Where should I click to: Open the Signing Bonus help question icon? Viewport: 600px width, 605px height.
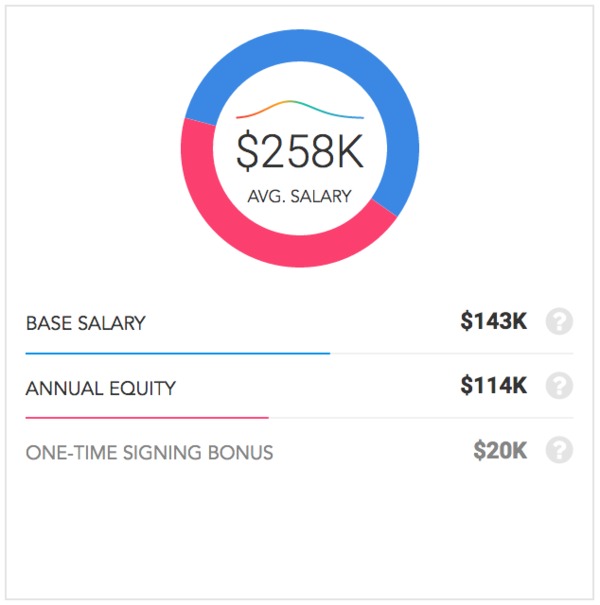point(559,450)
